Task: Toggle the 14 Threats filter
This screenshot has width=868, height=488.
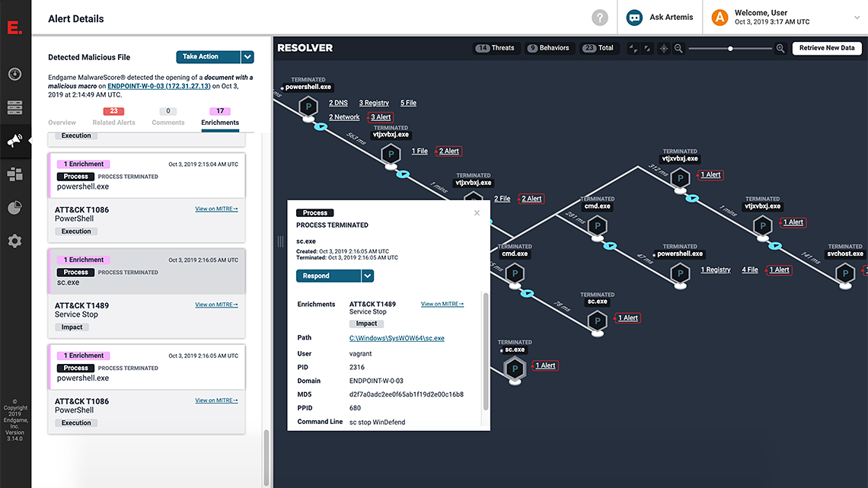Action: [495, 48]
